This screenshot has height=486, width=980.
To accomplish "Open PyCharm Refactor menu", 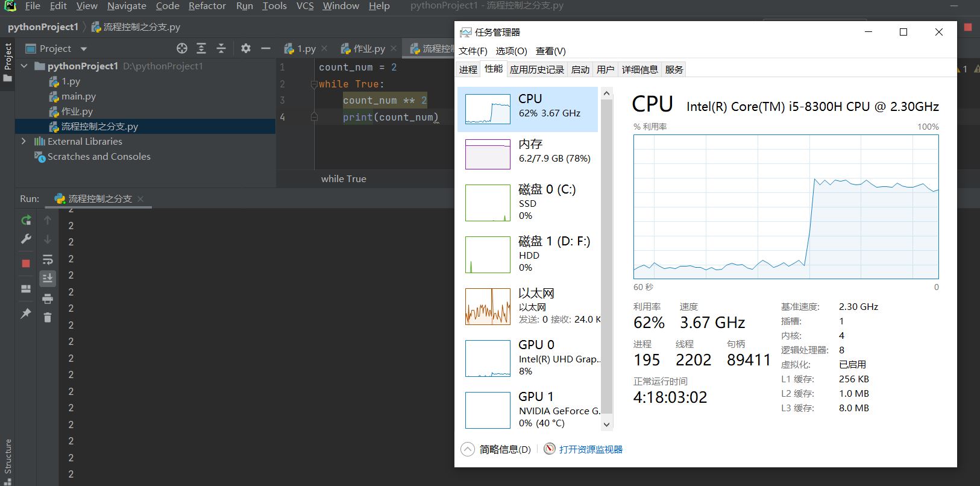I will (x=207, y=6).
